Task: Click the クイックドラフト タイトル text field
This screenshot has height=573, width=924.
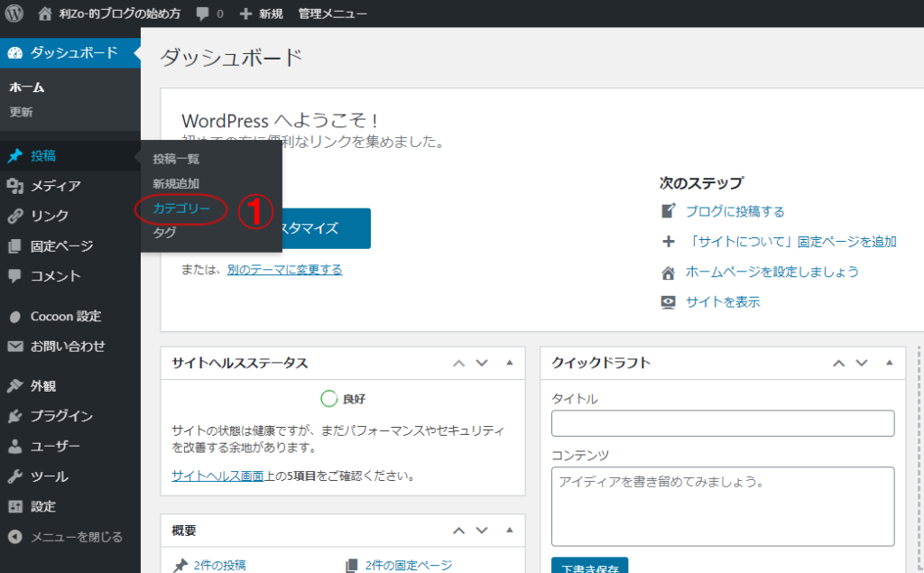Action: pos(722,423)
